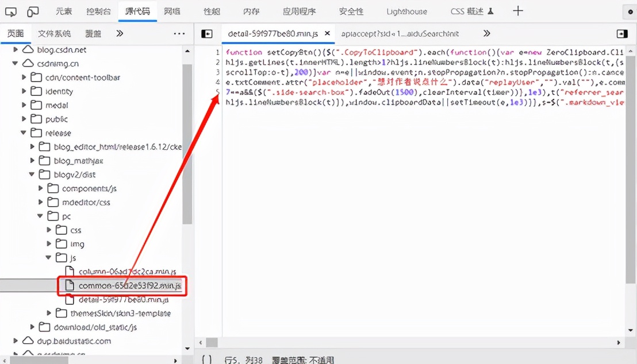Click the plus icon to add tool

coord(517,11)
